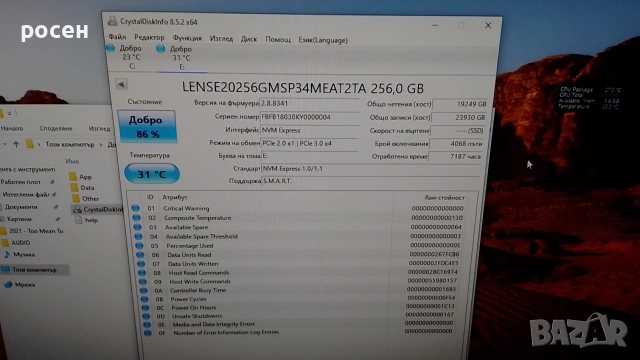
Task: Click status icon of Unsafe Shutdowns row
Action: (x=146, y=316)
